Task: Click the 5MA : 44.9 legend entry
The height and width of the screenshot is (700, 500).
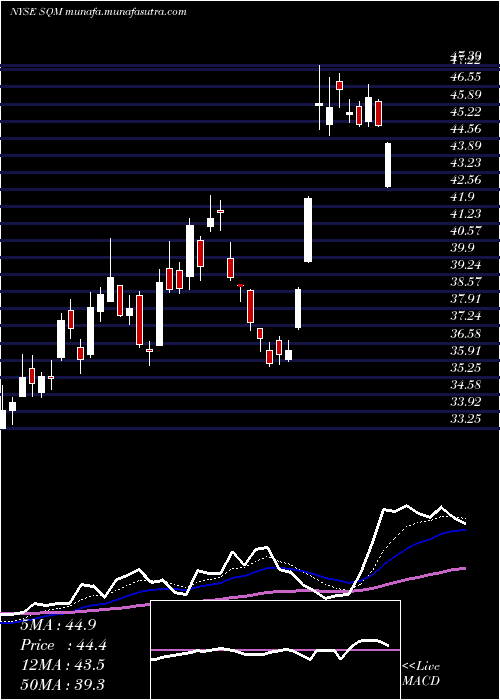Action: point(58,625)
